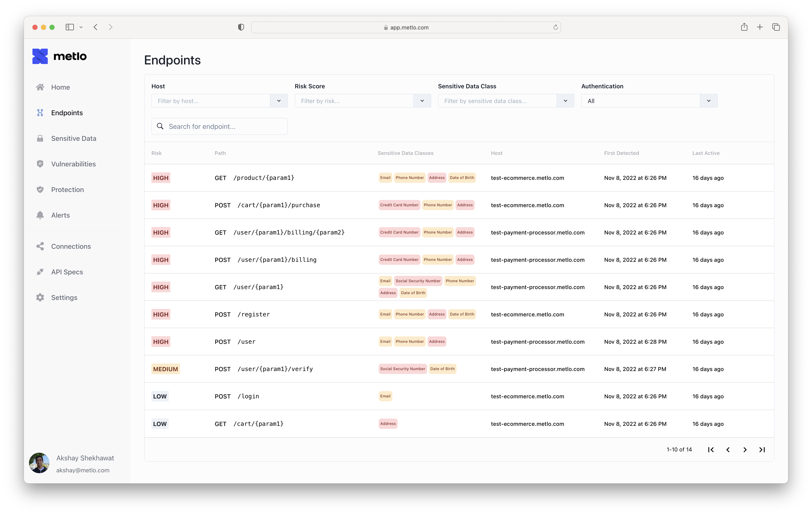Open the Risk Score dropdown

(x=422, y=101)
